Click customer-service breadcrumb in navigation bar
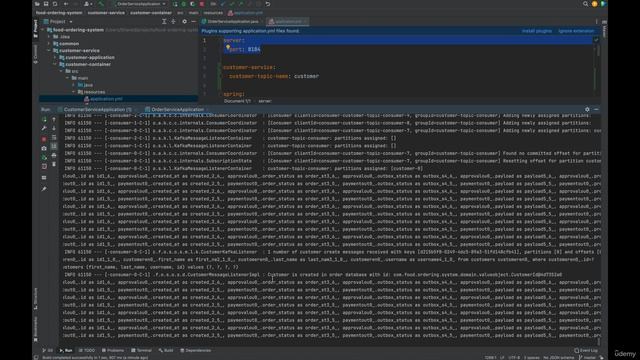Viewport: 640px width, 360px height. (106, 13)
